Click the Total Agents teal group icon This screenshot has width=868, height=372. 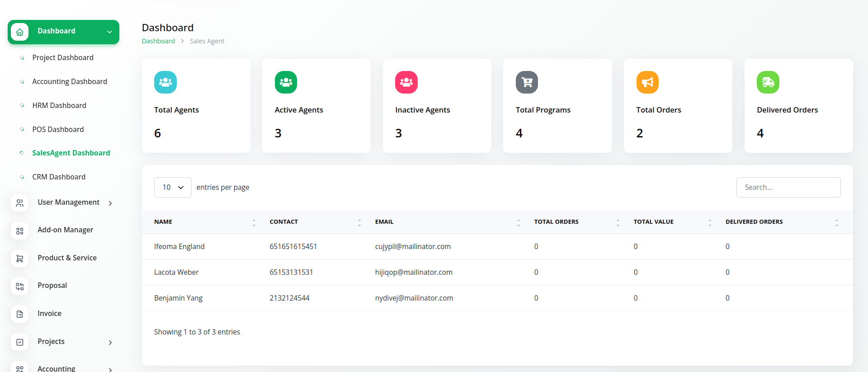(165, 82)
